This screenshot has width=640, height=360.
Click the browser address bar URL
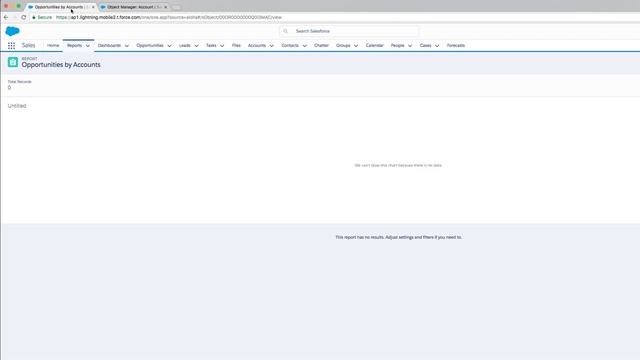pos(169,17)
